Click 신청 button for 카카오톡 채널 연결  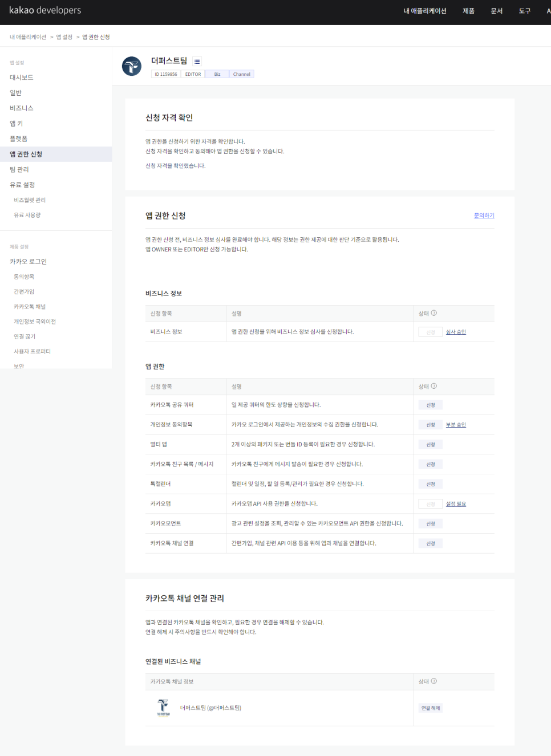431,543
